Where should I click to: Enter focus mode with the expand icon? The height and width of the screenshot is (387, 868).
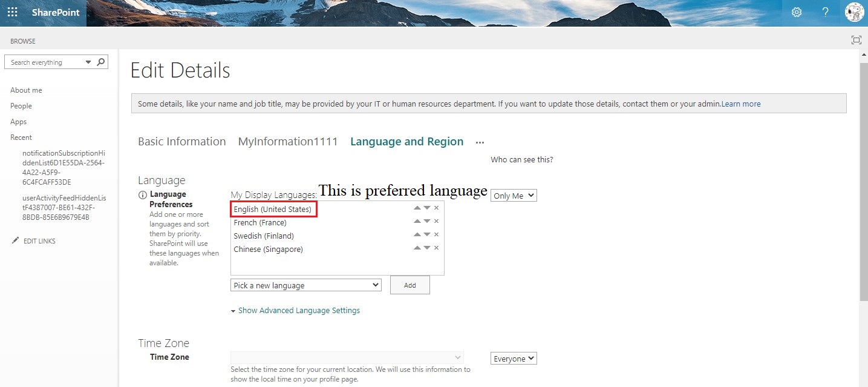click(x=856, y=39)
